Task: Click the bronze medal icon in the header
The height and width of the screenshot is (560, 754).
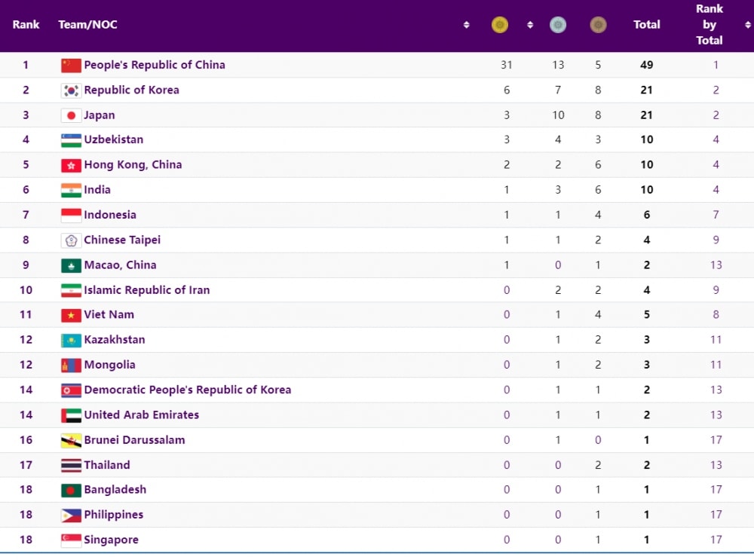Action: (598, 25)
